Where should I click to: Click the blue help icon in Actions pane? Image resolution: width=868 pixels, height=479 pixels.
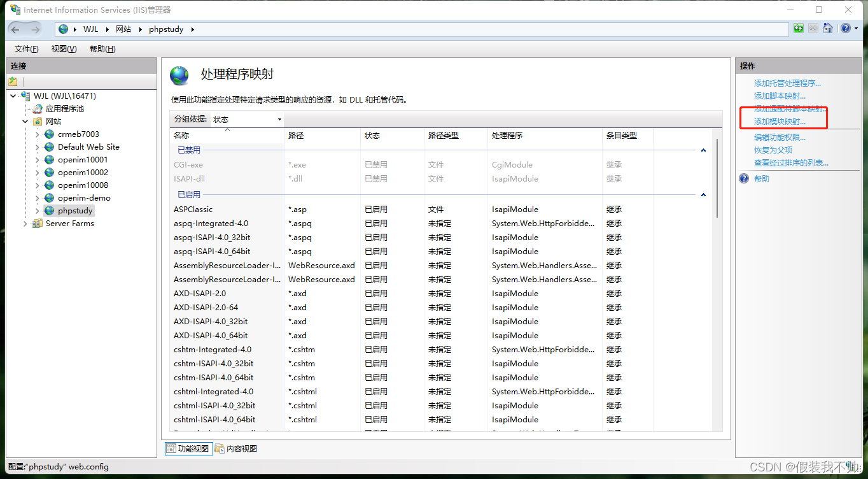click(744, 178)
